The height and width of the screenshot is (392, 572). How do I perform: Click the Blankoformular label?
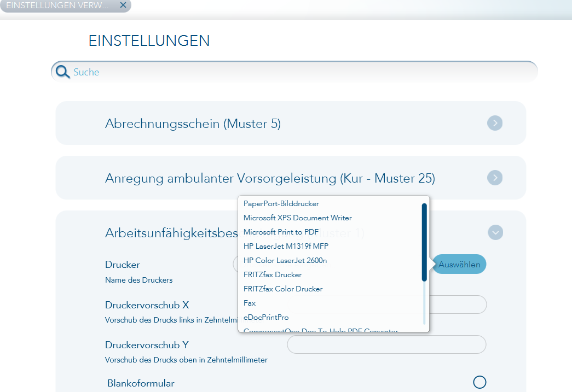click(x=141, y=383)
